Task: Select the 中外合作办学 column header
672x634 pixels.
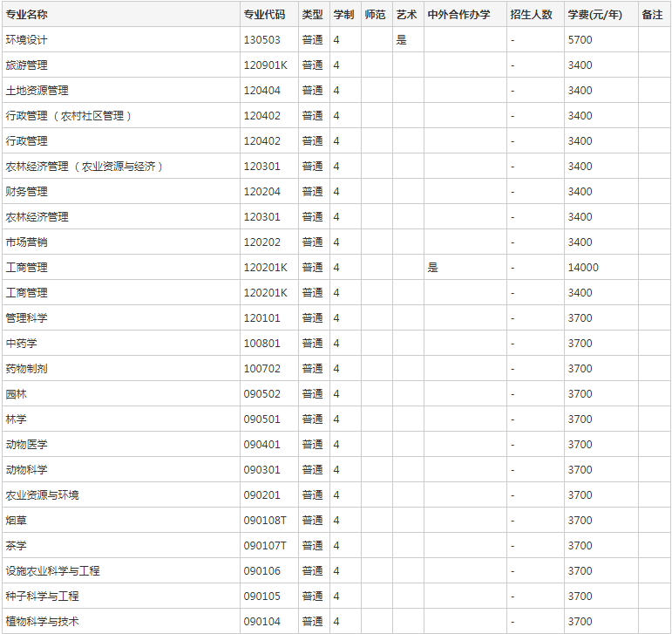Action: [458, 15]
